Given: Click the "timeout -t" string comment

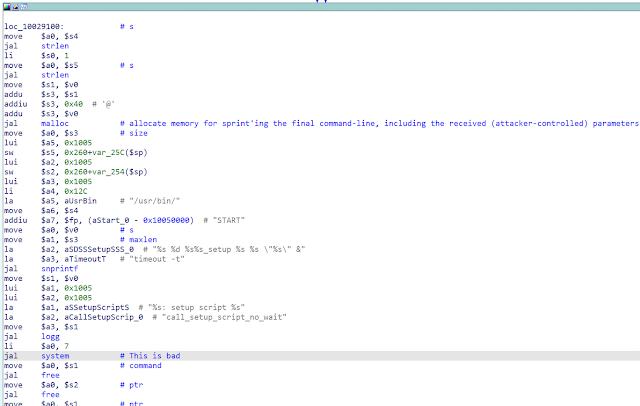Looking at the screenshot, I should pyautogui.click(x=152, y=259).
